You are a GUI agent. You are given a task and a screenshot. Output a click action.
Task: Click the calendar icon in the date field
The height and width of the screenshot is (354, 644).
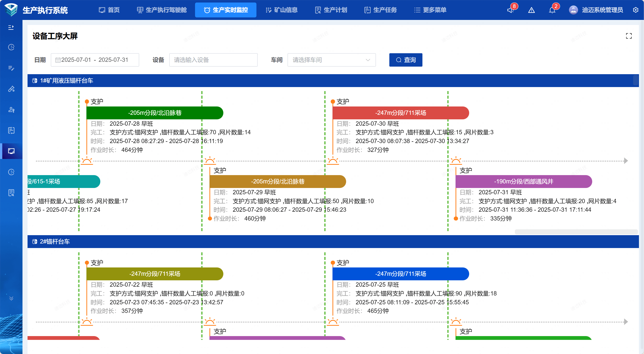click(x=58, y=60)
